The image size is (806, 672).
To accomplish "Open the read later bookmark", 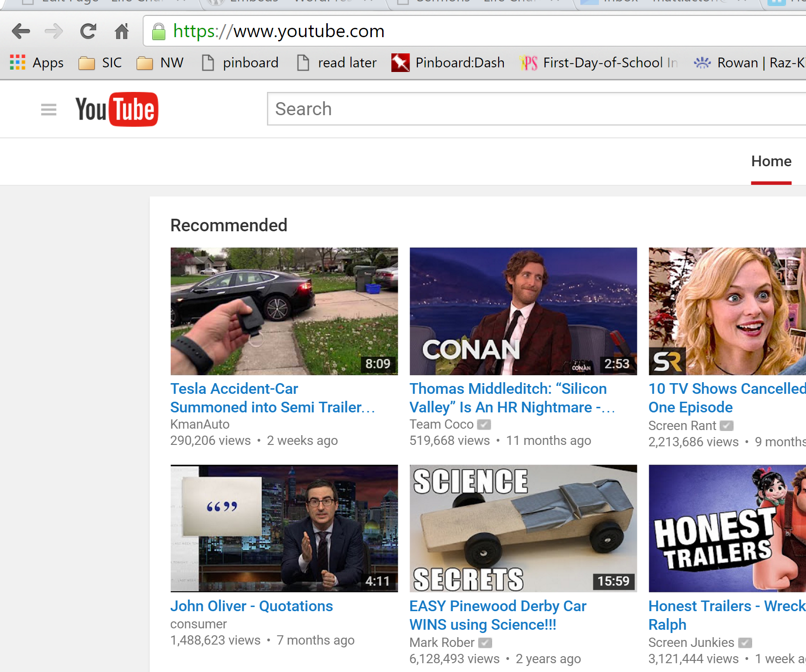I will pyautogui.click(x=337, y=63).
